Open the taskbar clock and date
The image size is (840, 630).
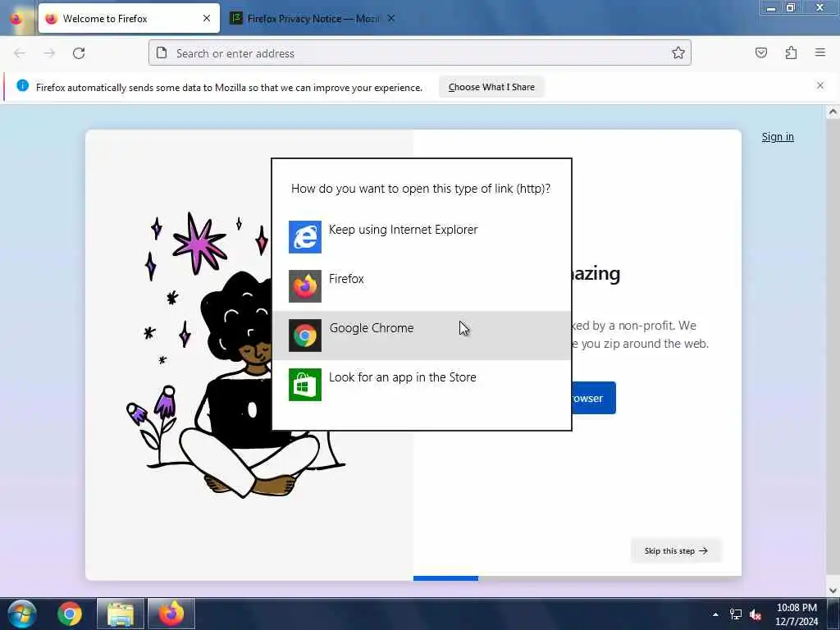click(x=797, y=614)
